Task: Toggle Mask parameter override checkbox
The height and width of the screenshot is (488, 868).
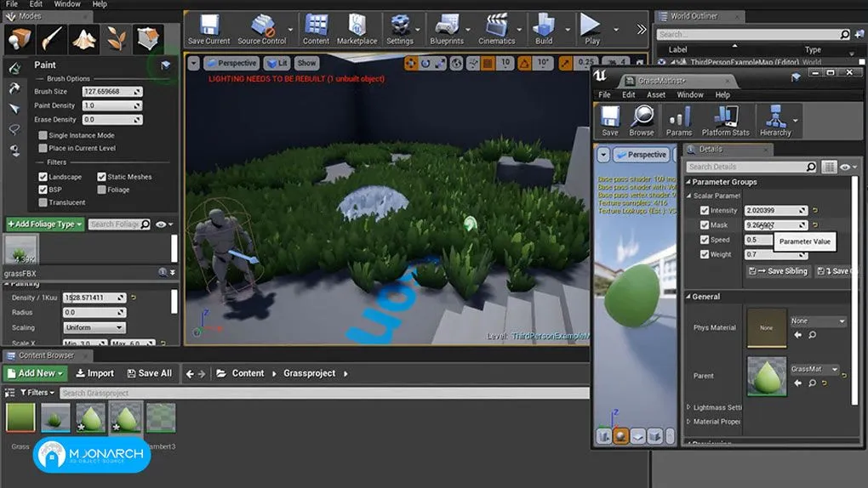Action: click(704, 224)
